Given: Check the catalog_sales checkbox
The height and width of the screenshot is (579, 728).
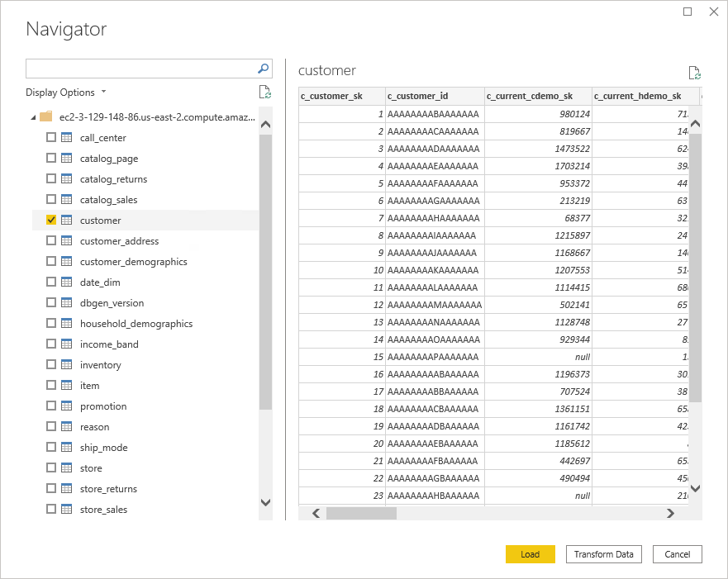Looking at the screenshot, I should click(x=50, y=199).
